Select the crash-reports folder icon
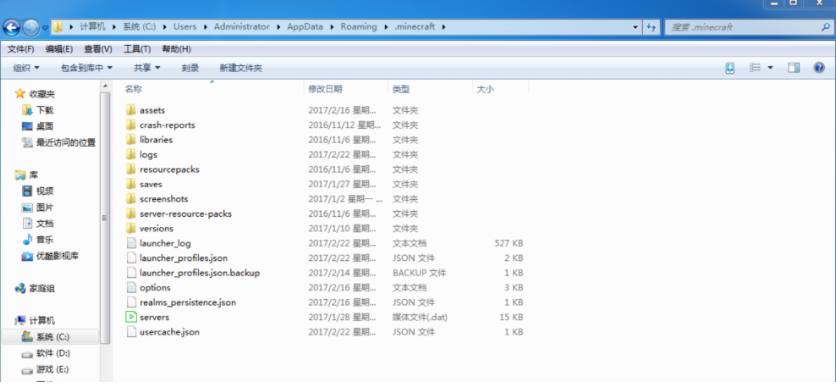This screenshot has height=384, width=836. [x=131, y=125]
